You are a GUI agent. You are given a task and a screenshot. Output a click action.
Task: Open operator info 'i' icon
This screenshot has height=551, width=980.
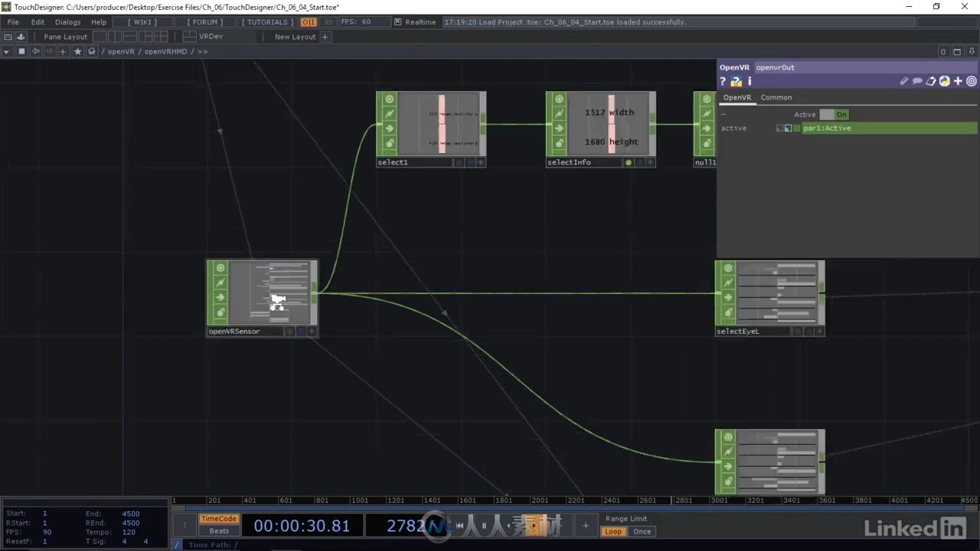pyautogui.click(x=750, y=81)
